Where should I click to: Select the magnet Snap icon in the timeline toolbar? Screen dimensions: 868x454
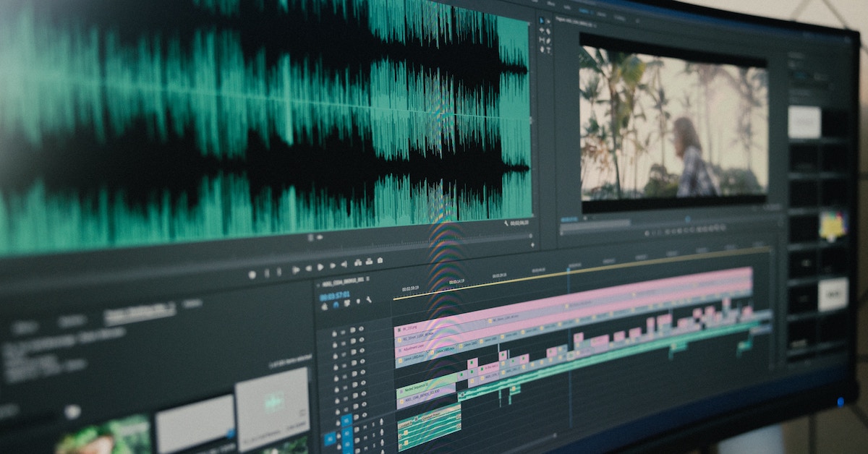tap(337, 304)
